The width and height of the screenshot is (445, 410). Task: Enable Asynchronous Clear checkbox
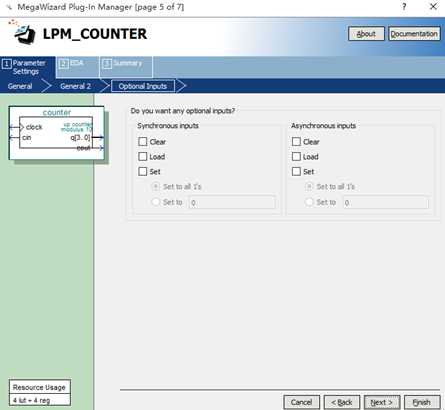point(296,142)
